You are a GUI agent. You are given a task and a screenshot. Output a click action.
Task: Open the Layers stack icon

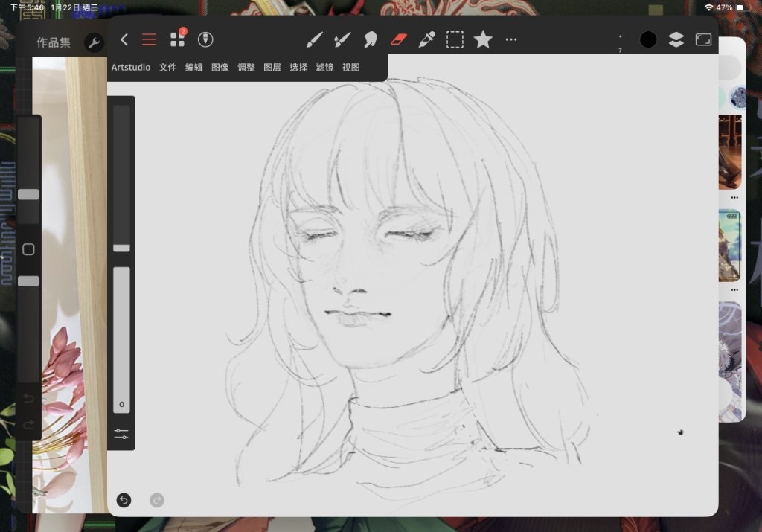pyautogui.click(x=676, y=40)
